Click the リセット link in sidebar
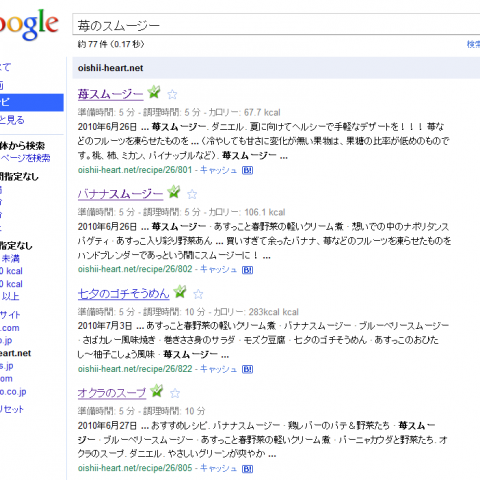Image resolution: width=480 pixels, height=480 pixels. click(x=12, y=409)
